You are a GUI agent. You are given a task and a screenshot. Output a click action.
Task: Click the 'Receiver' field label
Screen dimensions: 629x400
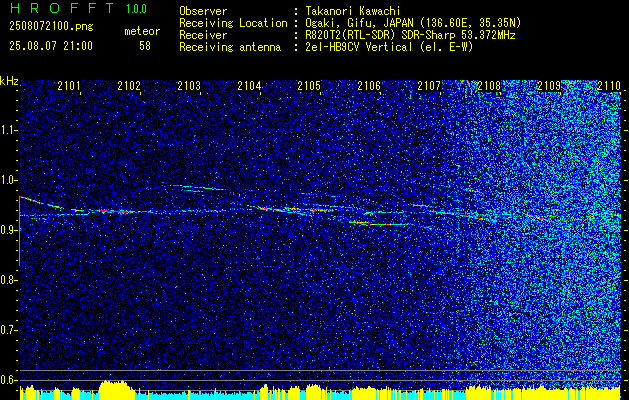(x=203, y=35)
